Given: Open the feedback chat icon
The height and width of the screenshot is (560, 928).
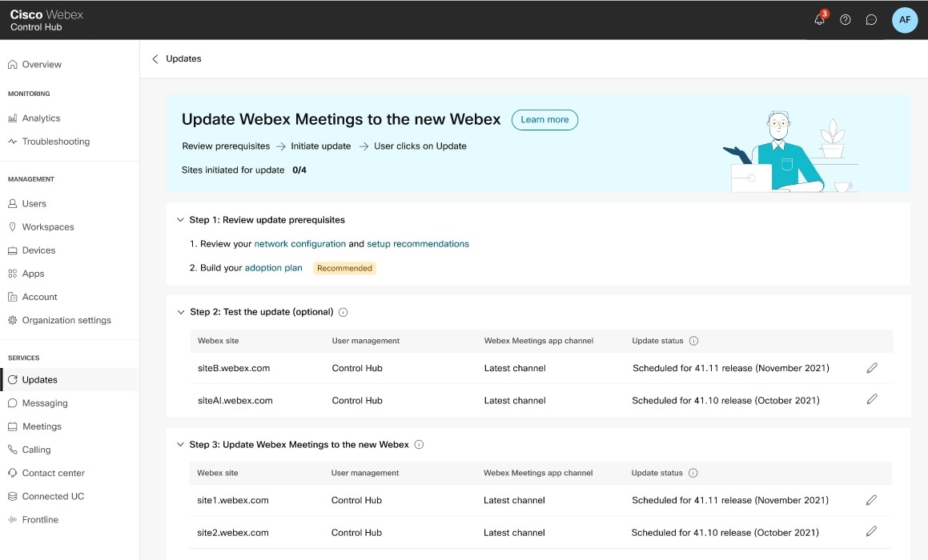Looking at the screenshot, I should [871, 19].
